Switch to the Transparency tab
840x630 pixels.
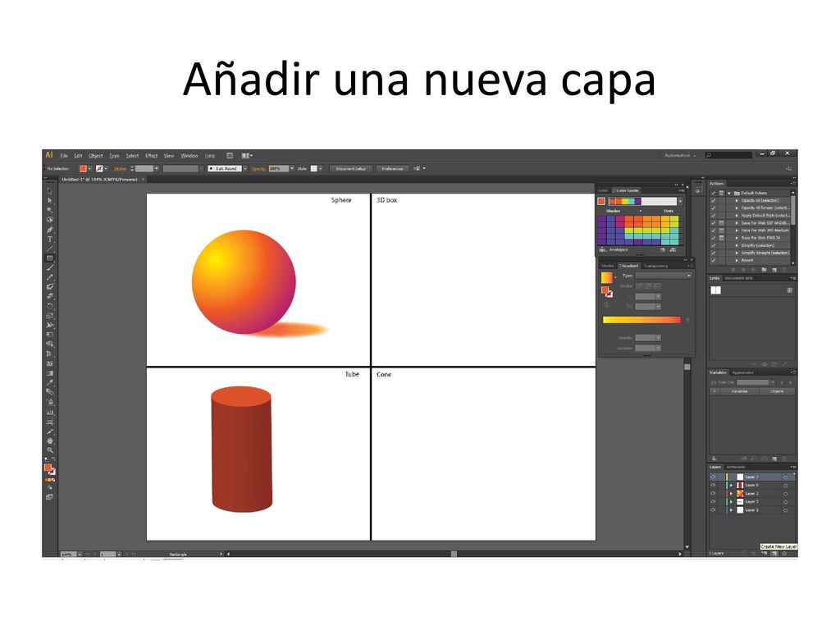(x=655, y=266)
